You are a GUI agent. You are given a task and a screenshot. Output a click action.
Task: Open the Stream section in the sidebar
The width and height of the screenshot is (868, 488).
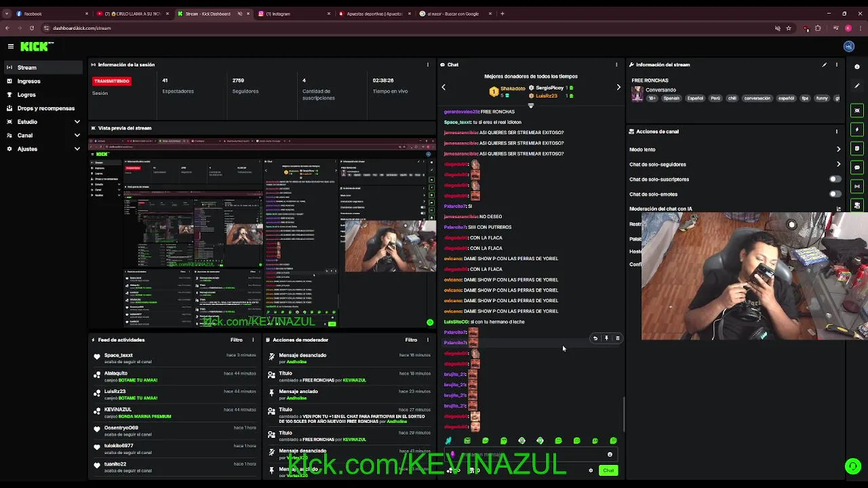coord(43,68)
